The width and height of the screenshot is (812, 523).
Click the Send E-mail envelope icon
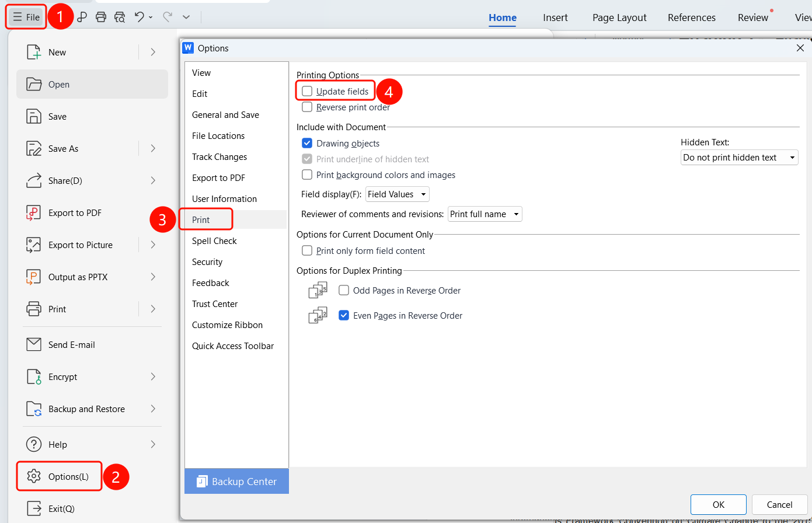pyautogui.click(x=34, y=344)
